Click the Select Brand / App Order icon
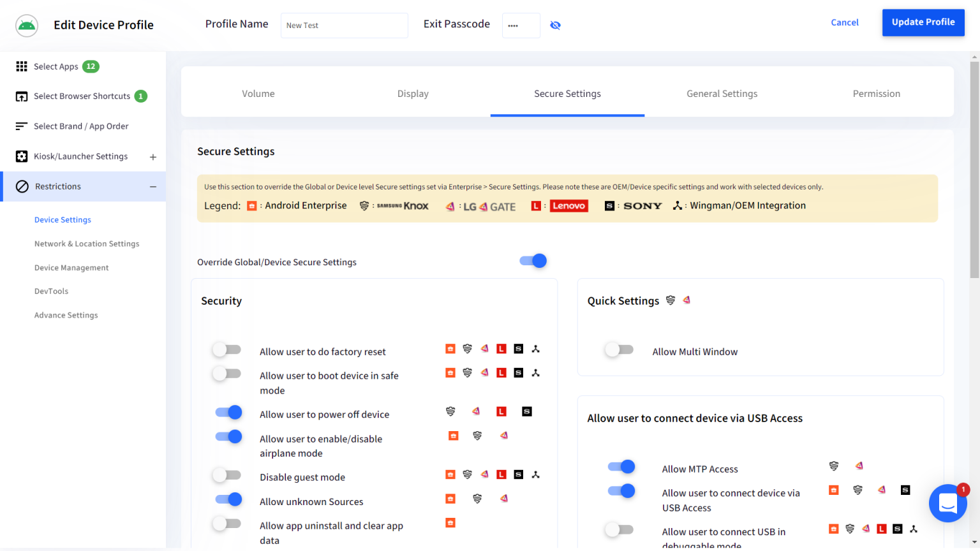Image resolution: width=980 pixels, height=551 pixels. 22,126
